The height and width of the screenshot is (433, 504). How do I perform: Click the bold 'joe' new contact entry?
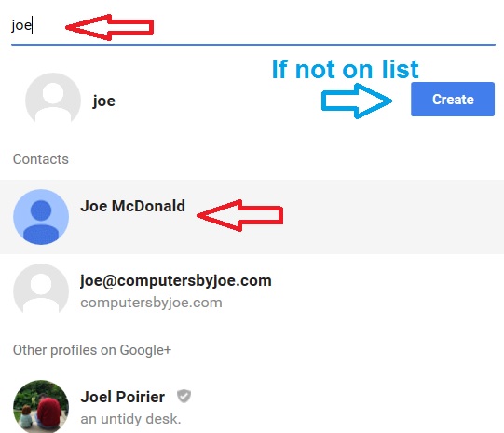click(x=103, y=101)
